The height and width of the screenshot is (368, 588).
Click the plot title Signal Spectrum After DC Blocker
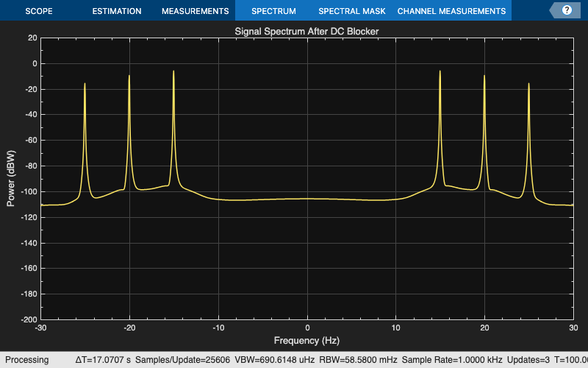(306, 31)
